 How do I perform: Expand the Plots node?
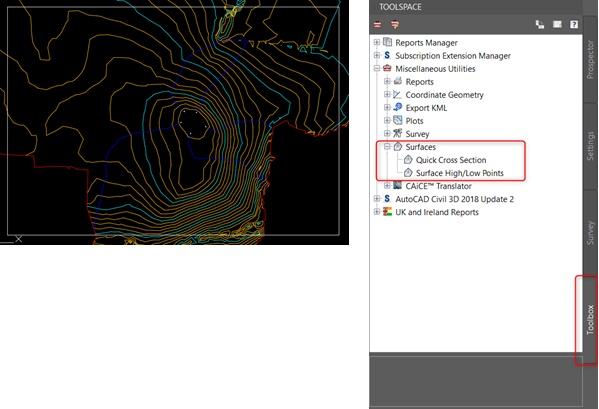[387, 120]
